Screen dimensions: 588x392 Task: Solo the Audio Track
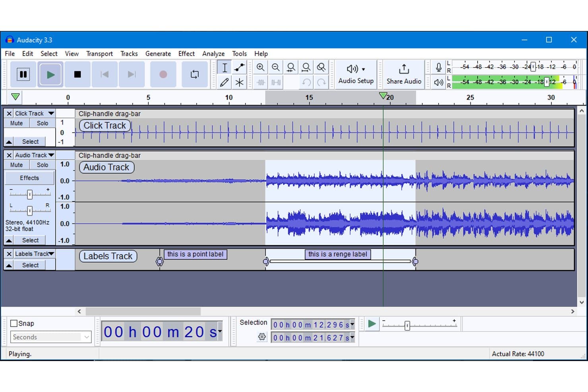point(43,165)
